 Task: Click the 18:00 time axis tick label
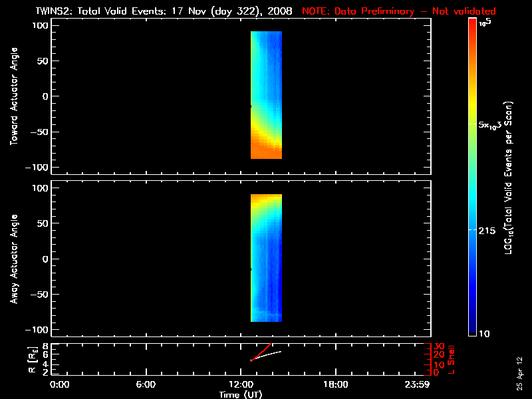(335, 384)
